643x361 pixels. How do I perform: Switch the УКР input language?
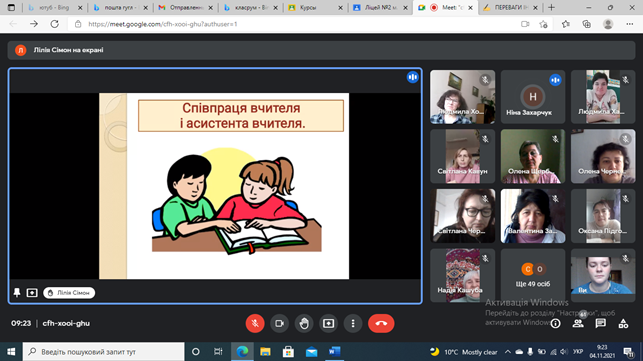click(x=578, y=352)
